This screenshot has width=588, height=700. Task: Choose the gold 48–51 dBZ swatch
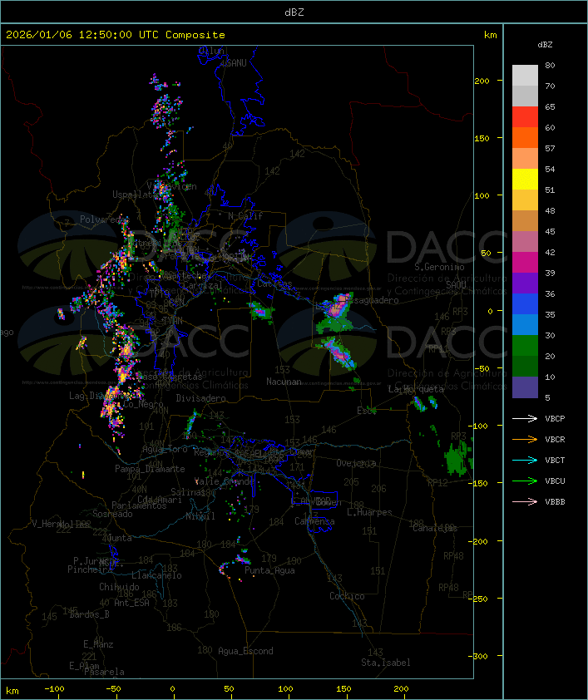525,200
